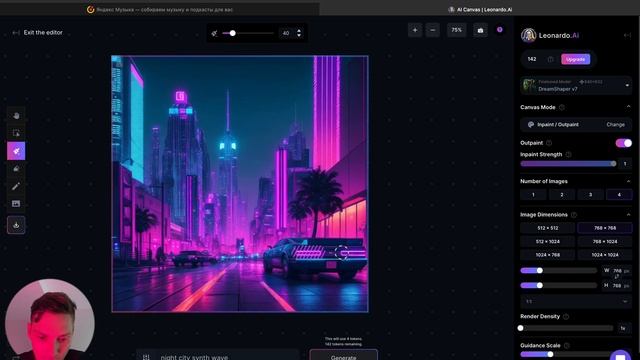Zoom out with the minus button
This screenshot has width=640, height=360.
[433, 30]
